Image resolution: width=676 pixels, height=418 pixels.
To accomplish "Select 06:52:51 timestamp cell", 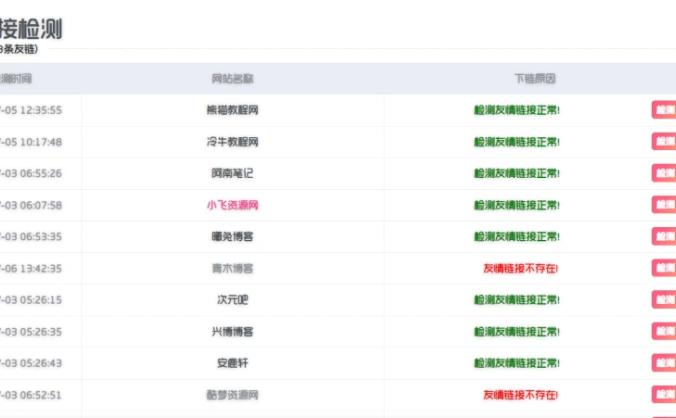I will [x=31, y=395].
